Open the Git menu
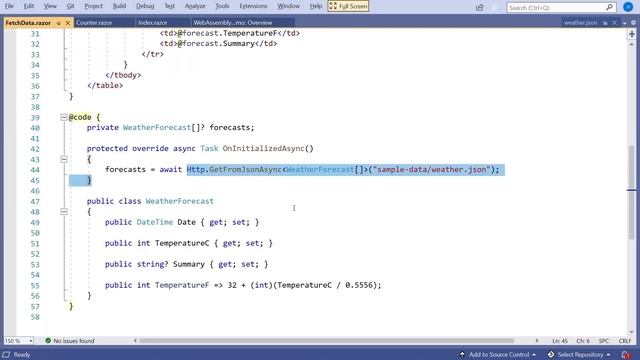Image resolution: width=640 pixels, height=360 pixels. coord(70,6)
